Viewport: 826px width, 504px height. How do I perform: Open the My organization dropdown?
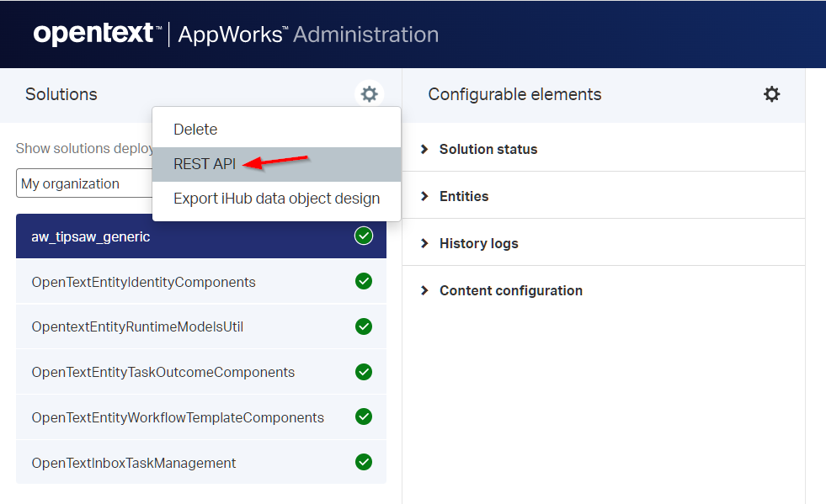84,183
